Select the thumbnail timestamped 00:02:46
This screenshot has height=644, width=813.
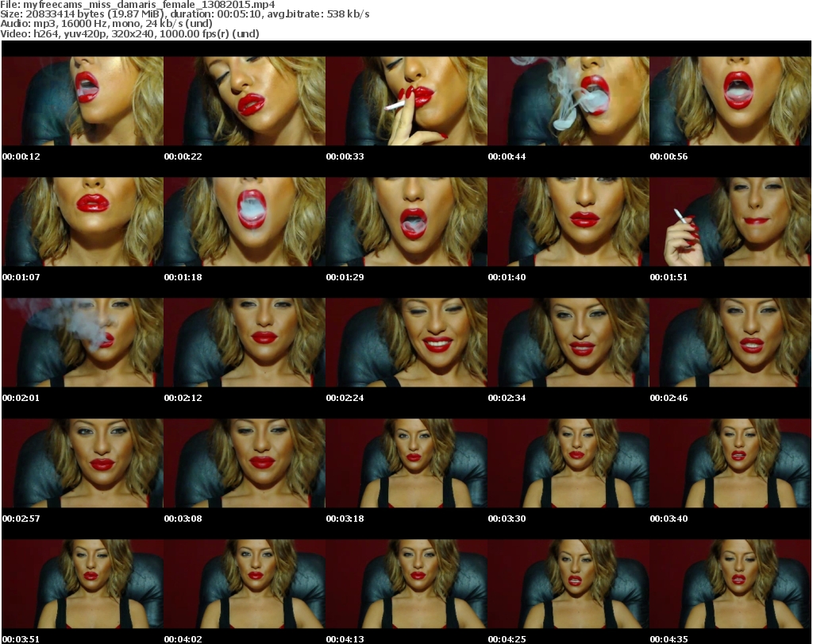(730, 343)
